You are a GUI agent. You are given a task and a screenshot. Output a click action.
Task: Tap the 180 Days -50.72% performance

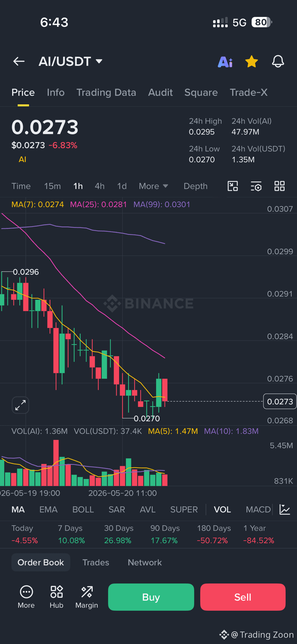214,534
